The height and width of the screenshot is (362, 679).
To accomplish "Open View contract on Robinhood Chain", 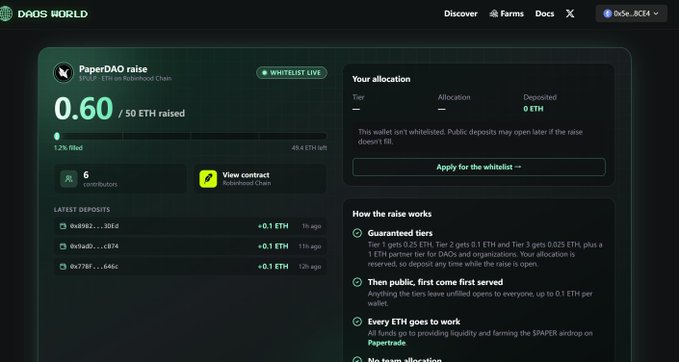I will (260, 178).
